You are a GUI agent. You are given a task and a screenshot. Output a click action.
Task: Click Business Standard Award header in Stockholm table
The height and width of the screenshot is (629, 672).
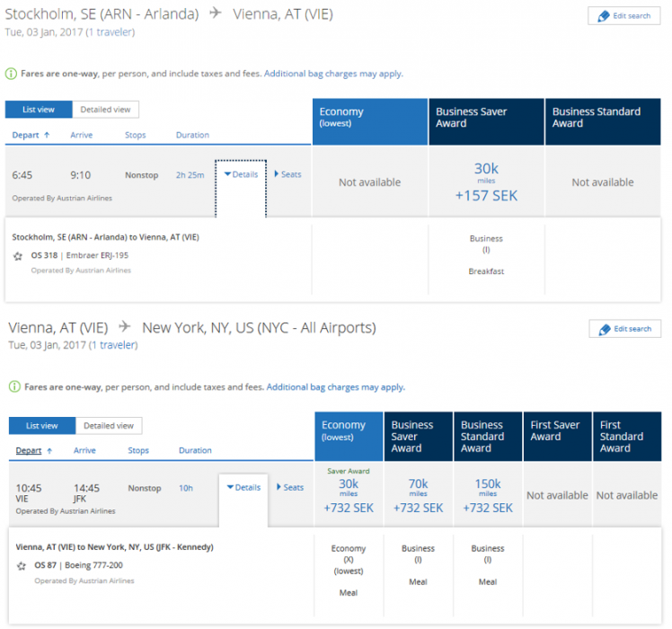pos(603,122)
